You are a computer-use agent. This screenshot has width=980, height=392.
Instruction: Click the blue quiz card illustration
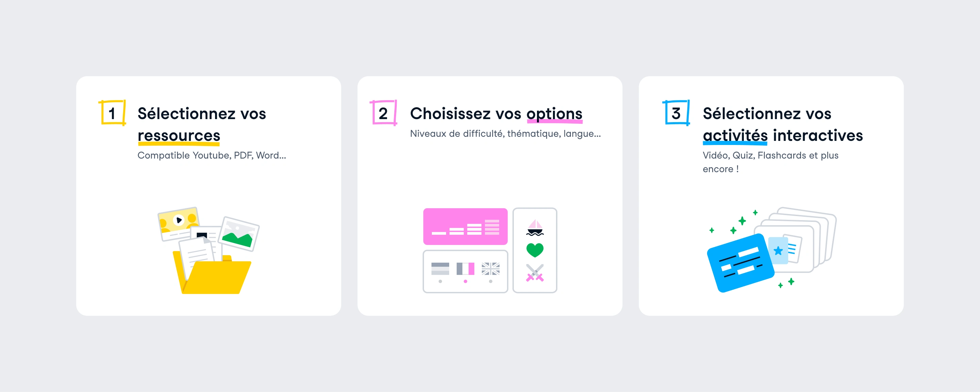(x=740, y=263)
